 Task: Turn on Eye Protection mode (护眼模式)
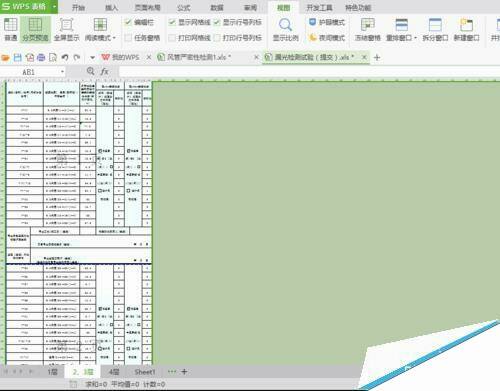[327, 22]
